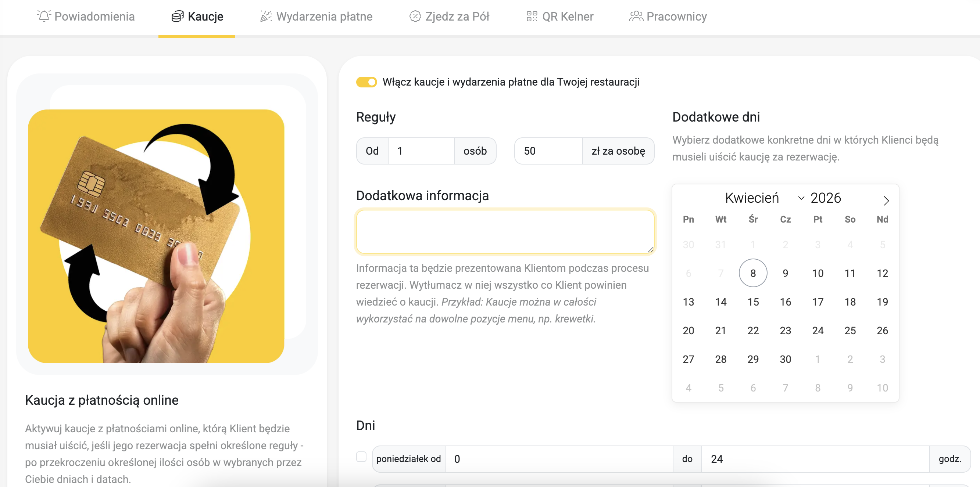Click the discount badge icon for Zjedz za Pół
Screen dimensions: 980x487
coord(415,17)
